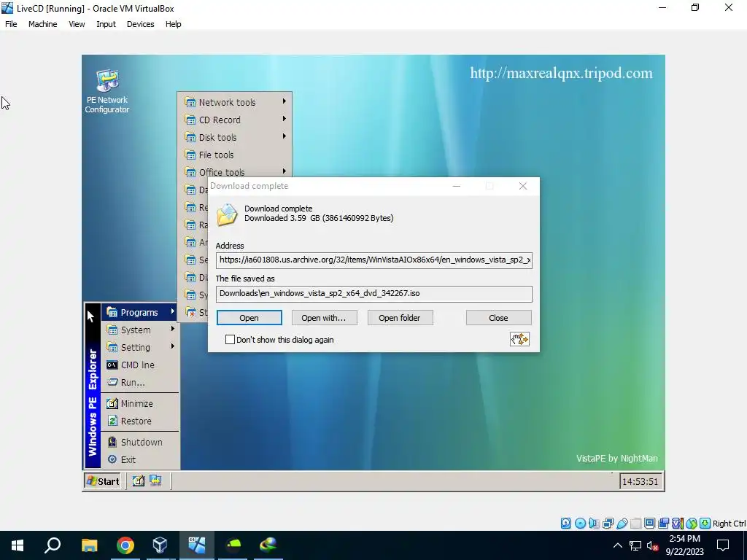Click the PE Start button
This screenshot has width=747, height=560.
tap(102, 481)
